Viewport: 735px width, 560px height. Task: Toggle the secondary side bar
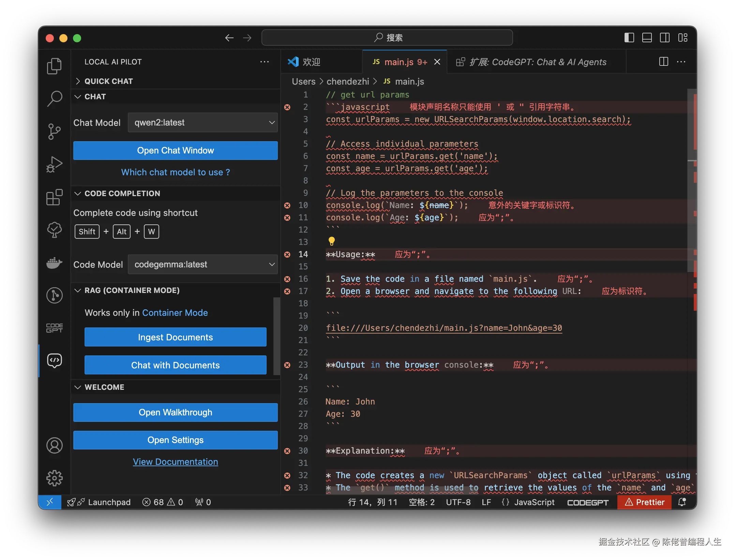coord(664,38)
